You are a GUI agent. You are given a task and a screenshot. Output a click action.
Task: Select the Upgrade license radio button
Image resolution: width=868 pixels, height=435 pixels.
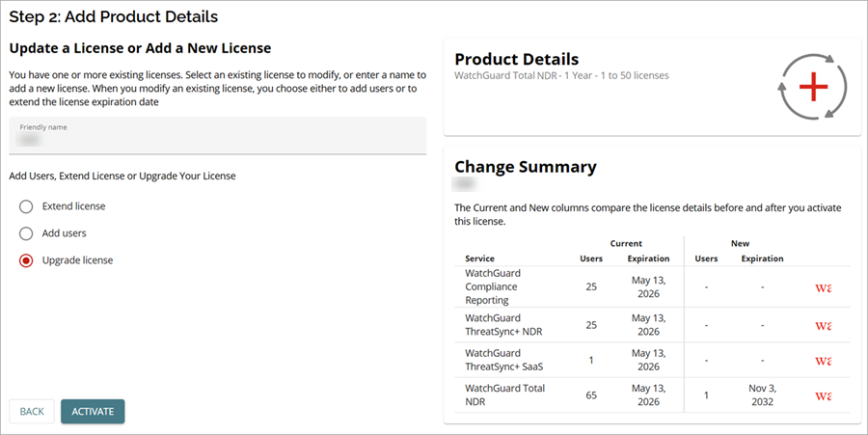point(26,260)
